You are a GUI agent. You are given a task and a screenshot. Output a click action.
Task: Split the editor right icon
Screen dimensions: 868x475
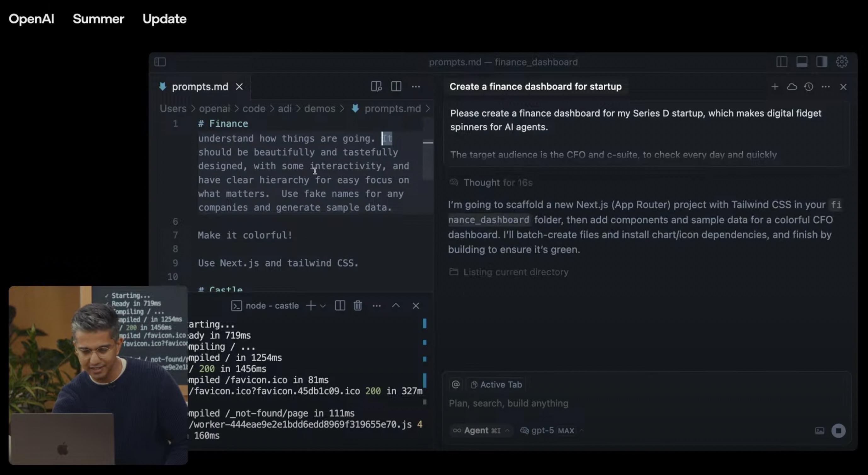(x=396, y=86)
